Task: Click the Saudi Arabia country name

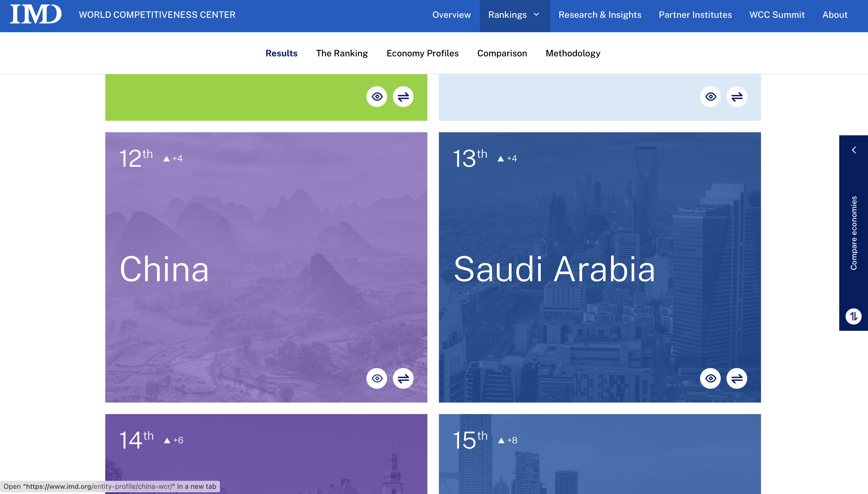Action: pyautogui.click(x=554, y=269)
